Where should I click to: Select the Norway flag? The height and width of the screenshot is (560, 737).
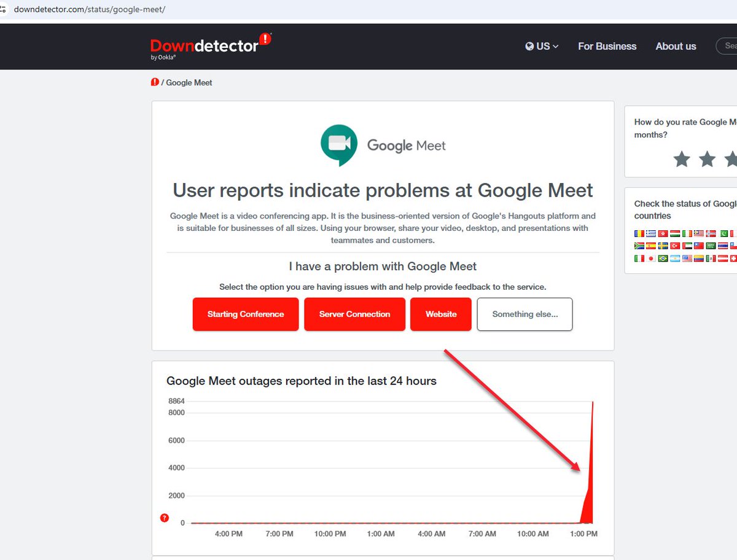[711, 233]
